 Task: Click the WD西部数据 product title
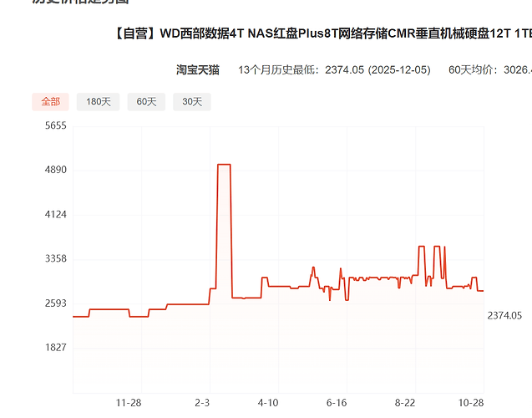322,33
